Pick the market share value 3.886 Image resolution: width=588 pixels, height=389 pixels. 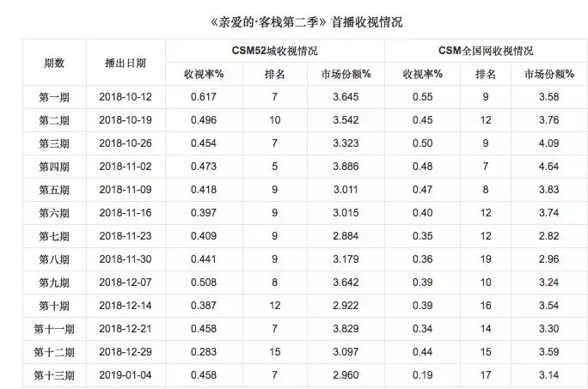(346, 167)
